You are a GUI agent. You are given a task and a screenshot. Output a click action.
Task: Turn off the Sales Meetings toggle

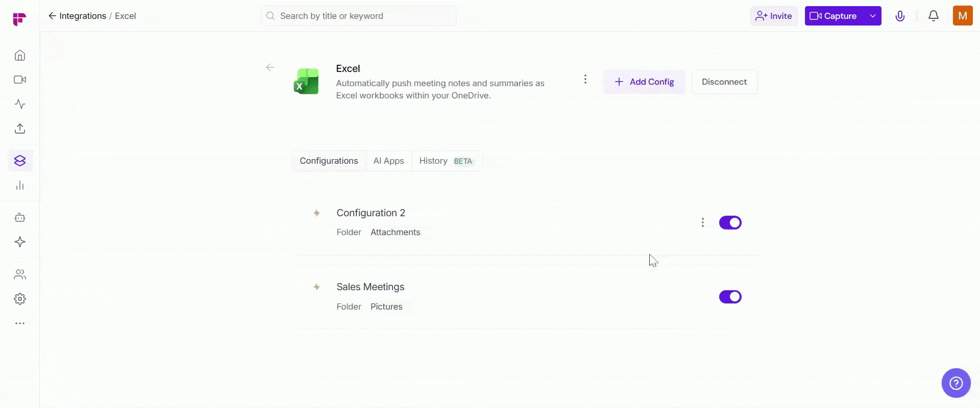[730, 296]
